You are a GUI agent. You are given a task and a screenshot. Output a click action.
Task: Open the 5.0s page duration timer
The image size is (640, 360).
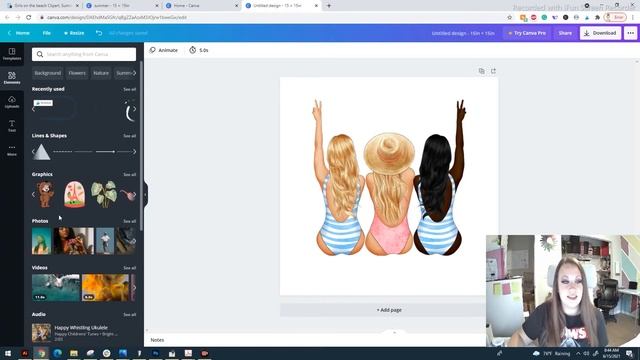(x=199, y=50)
